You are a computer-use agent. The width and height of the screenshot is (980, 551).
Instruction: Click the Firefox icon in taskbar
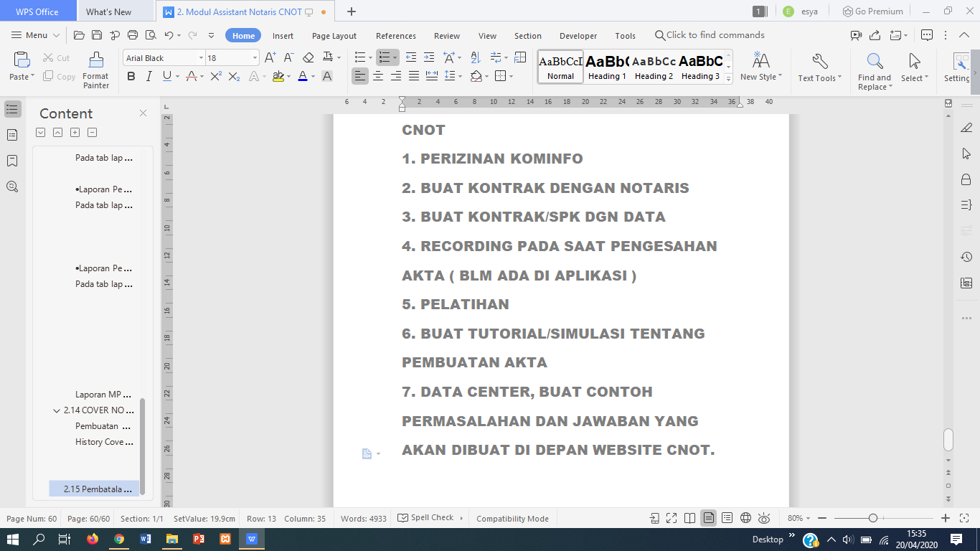93,539
